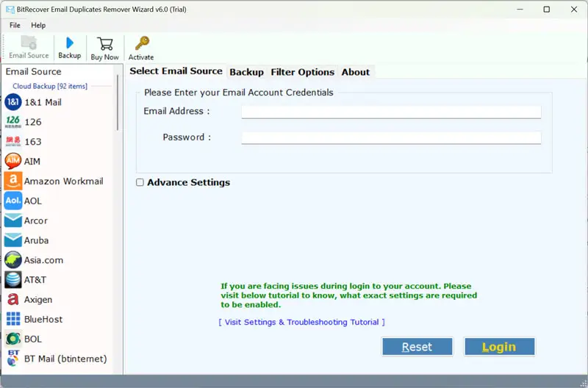Choose the AOL icon
The height and width of the screenshot is (388, 588).
[13, 201]
